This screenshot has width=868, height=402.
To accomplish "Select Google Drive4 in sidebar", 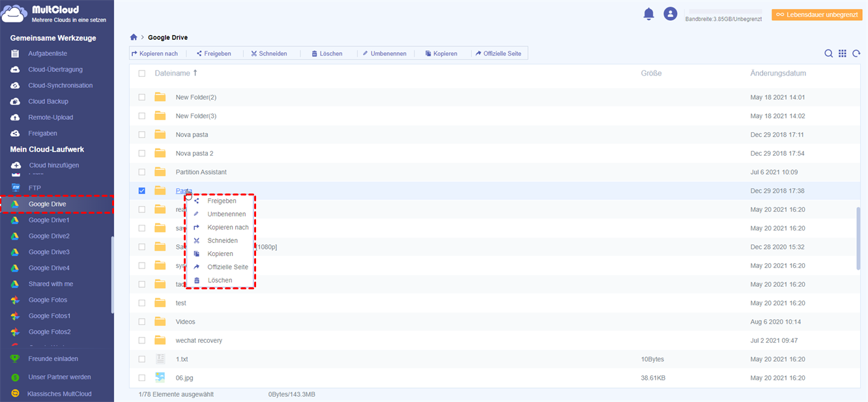I will [x=49, y=268].
